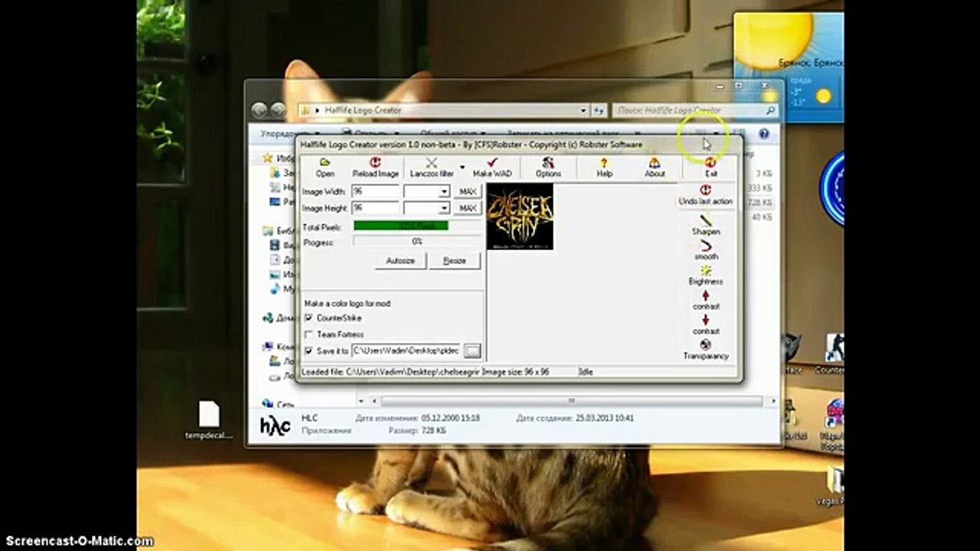
Task: Click the Explorer horizontal scrollbar
Action: click(x=570, y=401)
